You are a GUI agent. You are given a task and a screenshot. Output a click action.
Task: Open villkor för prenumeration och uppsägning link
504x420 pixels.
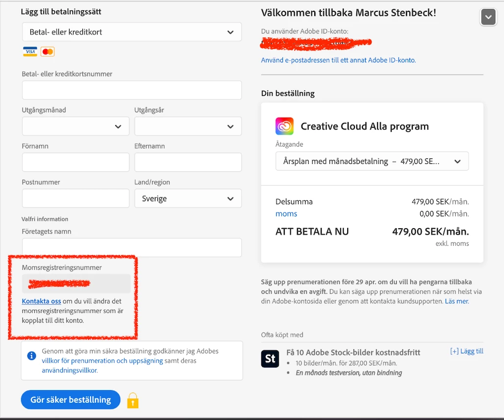coord(102,361)
